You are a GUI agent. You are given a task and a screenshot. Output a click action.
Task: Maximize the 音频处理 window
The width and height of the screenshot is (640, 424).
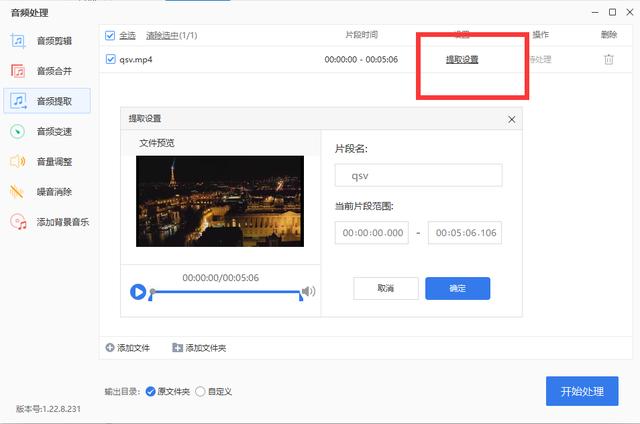[x=612, y=12]
